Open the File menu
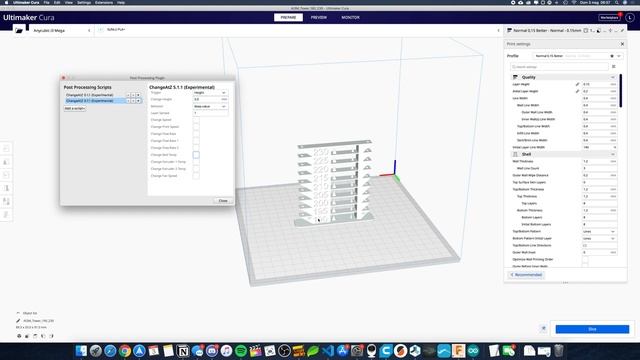The width and height of the screenshot is (640, 360). [47, 2]
